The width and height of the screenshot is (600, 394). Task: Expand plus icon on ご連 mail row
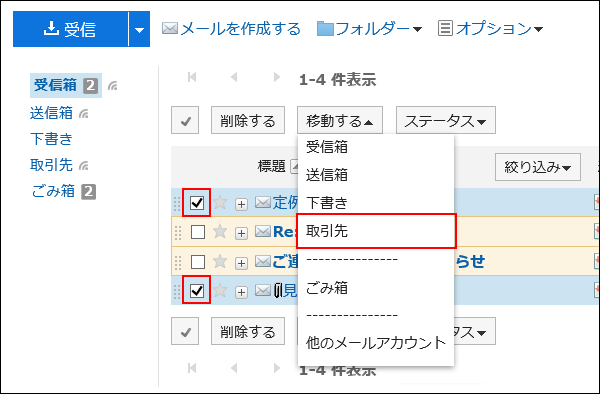(241, 263)
